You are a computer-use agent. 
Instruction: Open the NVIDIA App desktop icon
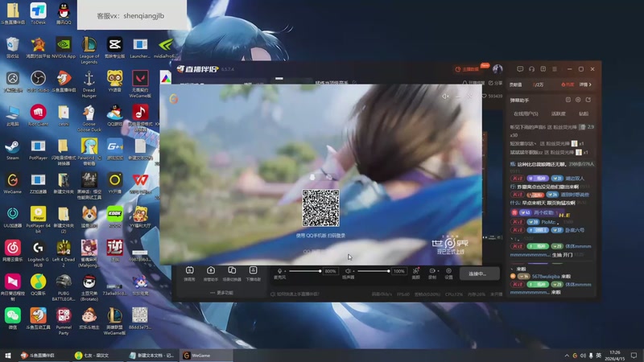click(x=64, y=47)
